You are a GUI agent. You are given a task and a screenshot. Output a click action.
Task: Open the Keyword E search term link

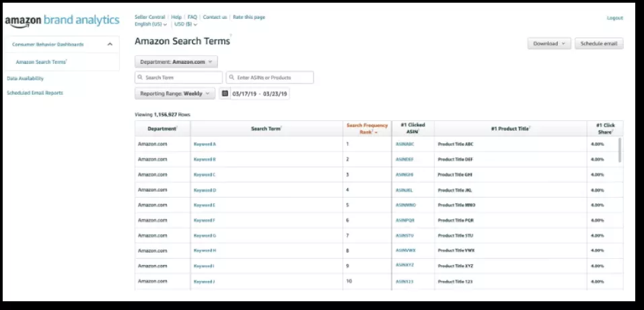tap(204, 205)
